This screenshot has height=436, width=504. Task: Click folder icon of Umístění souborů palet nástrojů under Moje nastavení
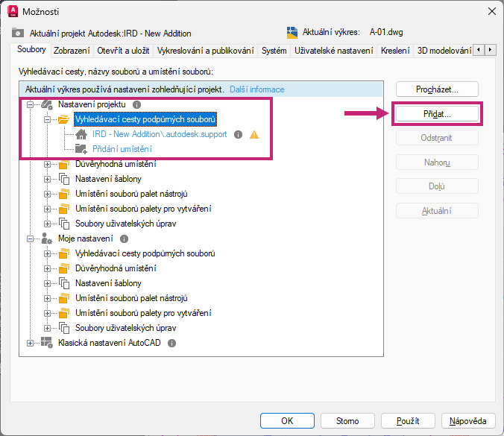(64, 298)
